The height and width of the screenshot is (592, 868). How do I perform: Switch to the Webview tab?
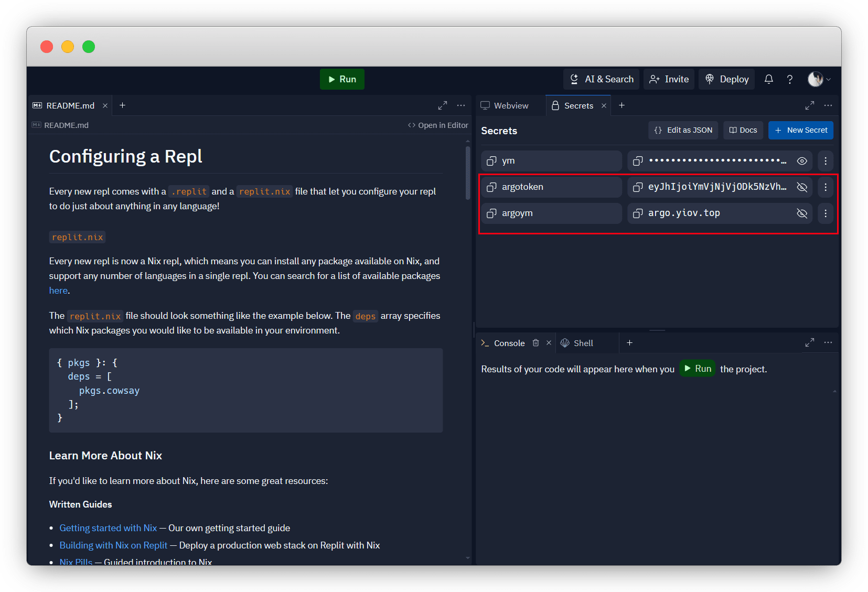click(x=505, y=105)
